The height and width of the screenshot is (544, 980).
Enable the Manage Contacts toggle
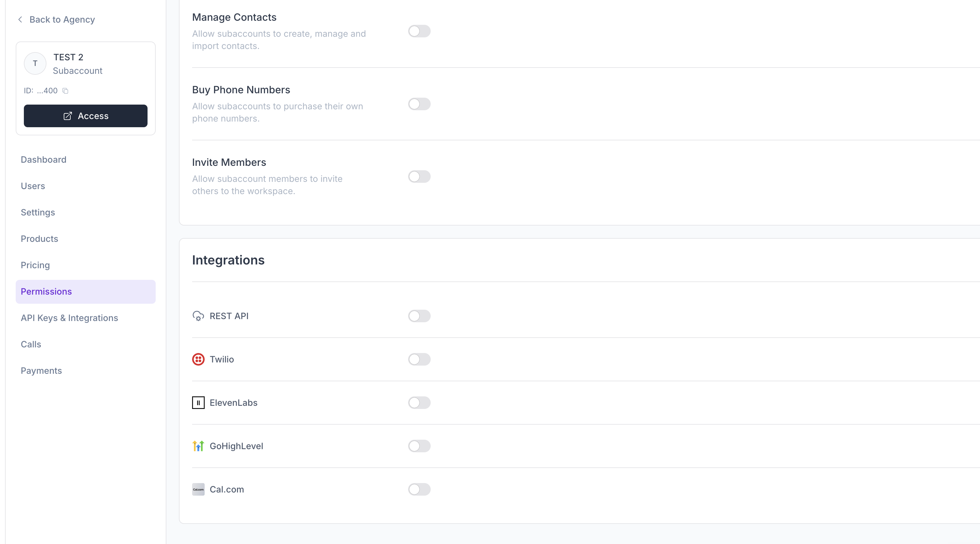419,31
